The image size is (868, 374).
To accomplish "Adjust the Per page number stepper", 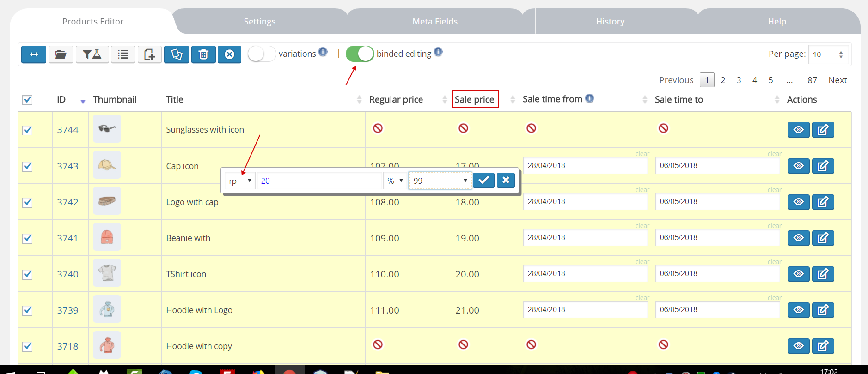I will pos(840,54).
